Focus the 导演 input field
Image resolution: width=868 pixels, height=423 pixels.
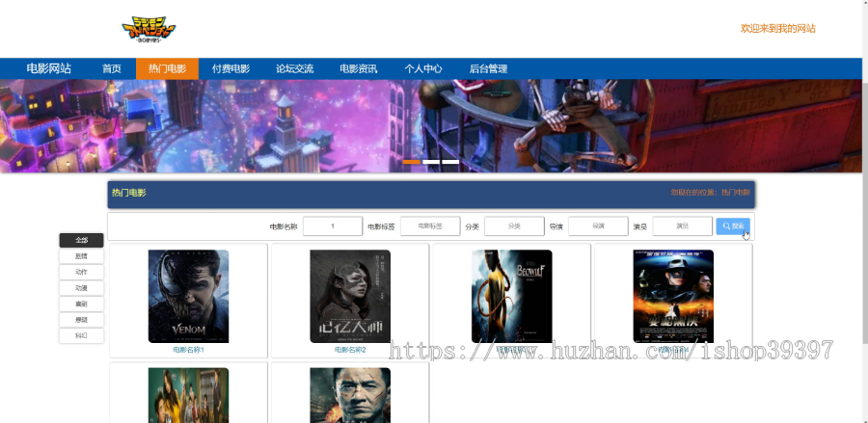[x=598, y=226]
